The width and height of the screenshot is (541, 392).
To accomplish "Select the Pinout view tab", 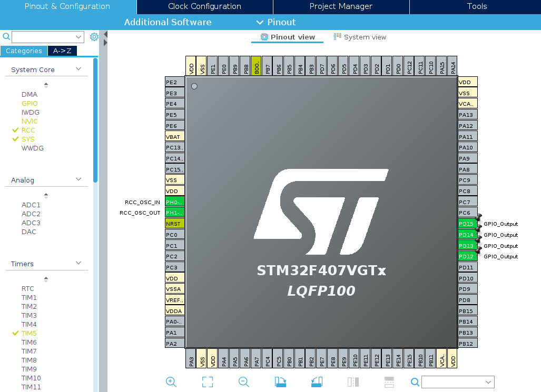I will [288, 37].
